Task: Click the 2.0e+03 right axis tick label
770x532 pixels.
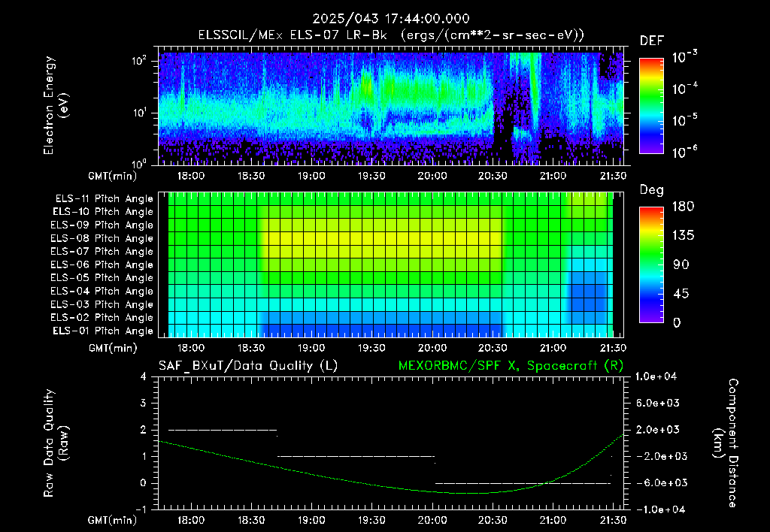Action: [x=659, y=429]
